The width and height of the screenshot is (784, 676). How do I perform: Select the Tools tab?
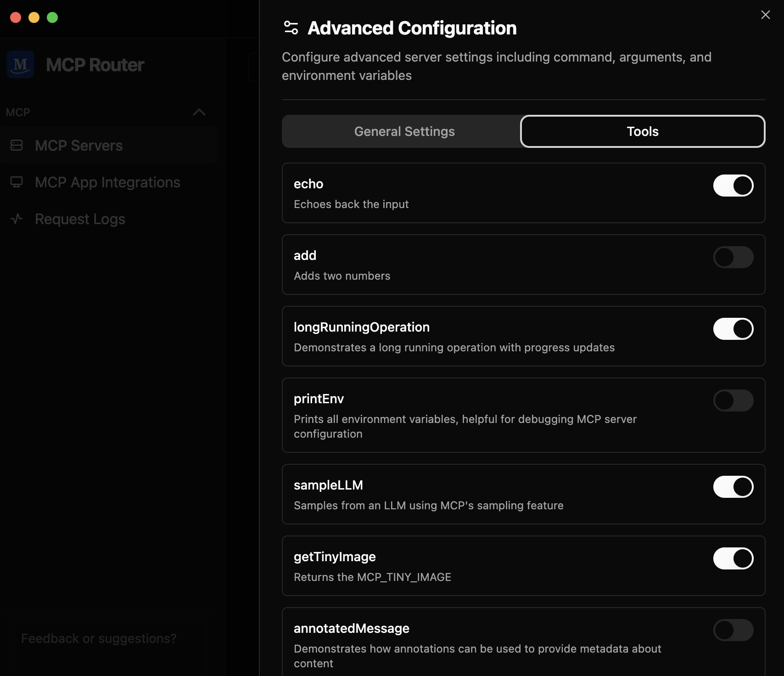[x=643, y=131]
